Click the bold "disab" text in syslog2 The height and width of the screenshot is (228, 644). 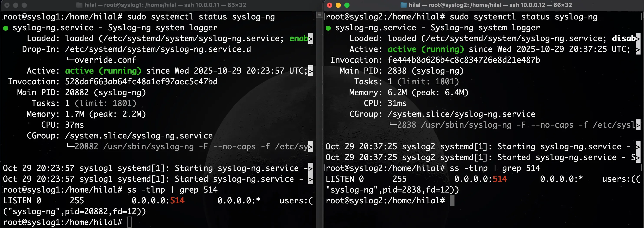tap(623, 39)
